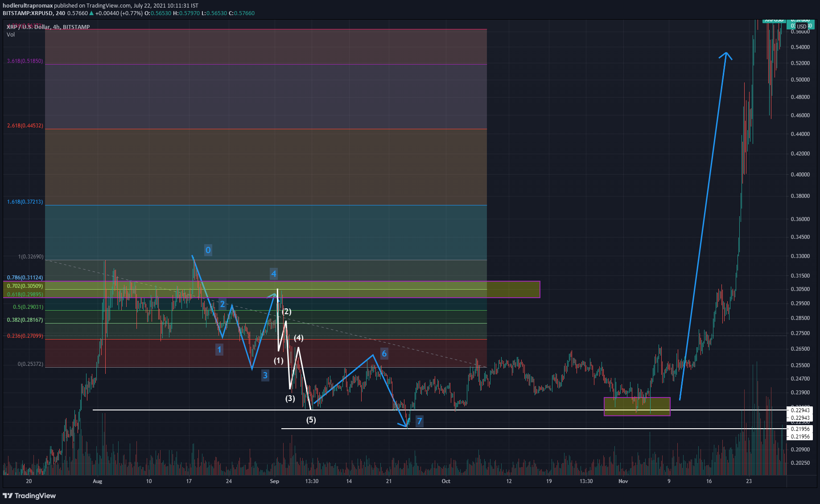The width and height of the screenshot is (820, 504).
Task: Select the 0.702(0.30509) Fibonacci level label
Action: pyautogui.click(x=25, y=286)
